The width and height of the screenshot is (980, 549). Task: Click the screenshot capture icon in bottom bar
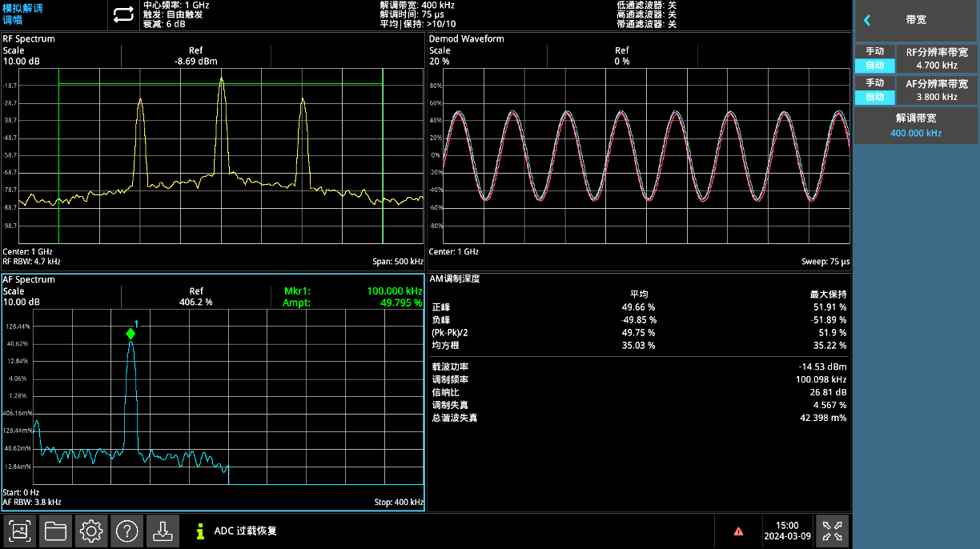pos(22,531)
